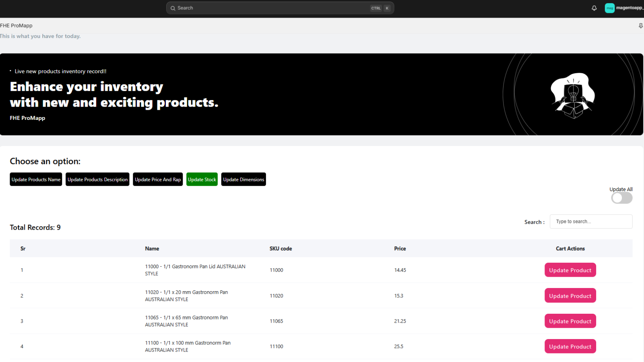Click the pin icon beside FHE ProMapp header

(641, 26)
